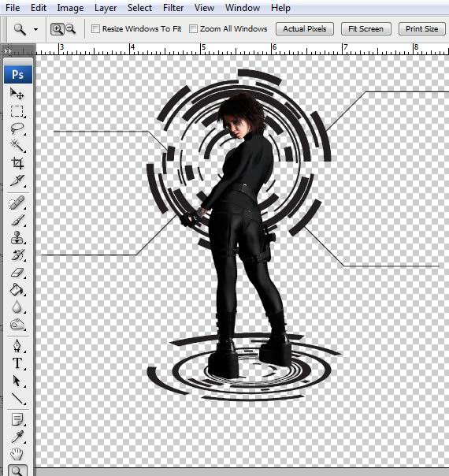Click the Actual Pixels button
Image resolution: width=449 pixels, height=476 pixels.
[x=305, y=29]
